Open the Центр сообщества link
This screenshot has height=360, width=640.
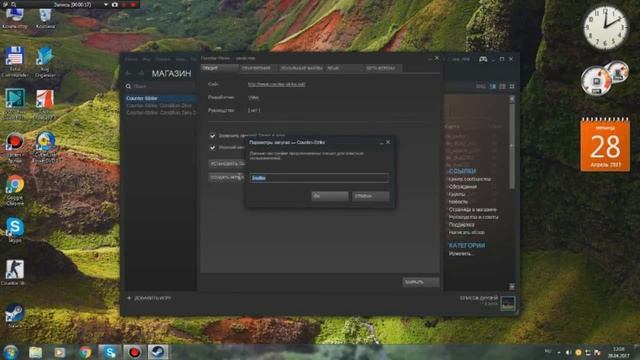point(469,179)
